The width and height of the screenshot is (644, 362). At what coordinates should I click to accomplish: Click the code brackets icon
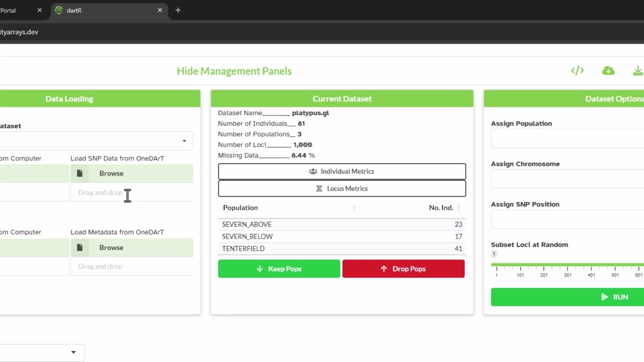pos(577,71)
